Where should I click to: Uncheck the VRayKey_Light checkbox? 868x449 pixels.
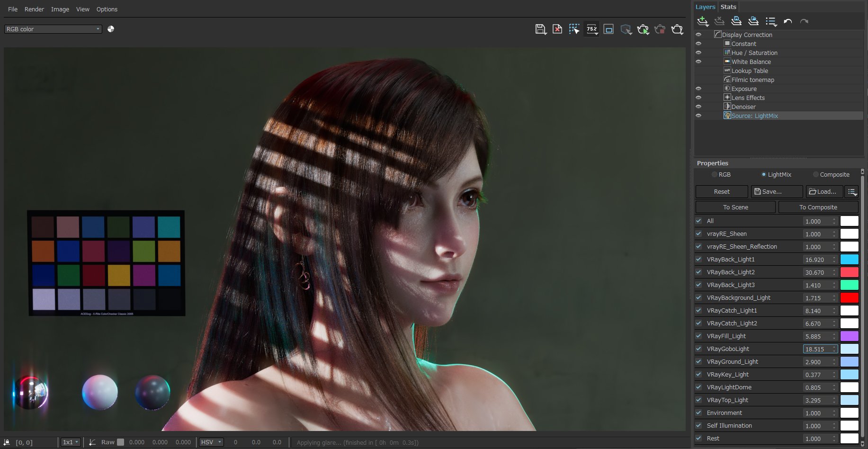(x=699, y=374)
